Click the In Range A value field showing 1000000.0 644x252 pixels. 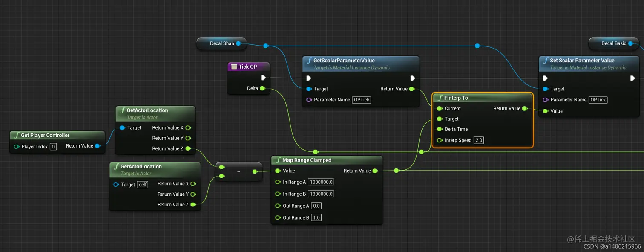321,182
